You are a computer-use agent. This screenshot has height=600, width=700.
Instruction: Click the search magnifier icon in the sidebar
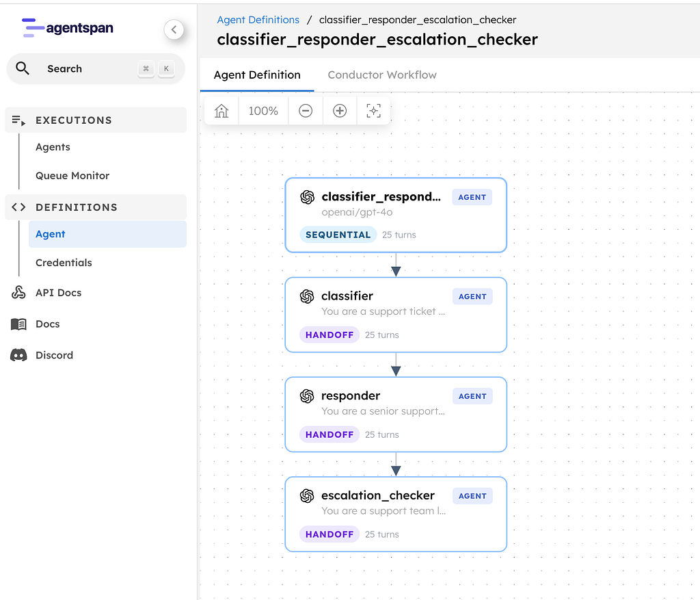coord(23,68)
